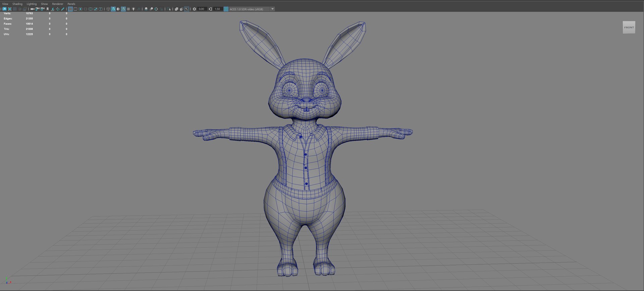Screen dimensions: 644x291
Task: Click the ACES 1.0 SDR-video (sRGB) text
Action: (x=246, y=9)
